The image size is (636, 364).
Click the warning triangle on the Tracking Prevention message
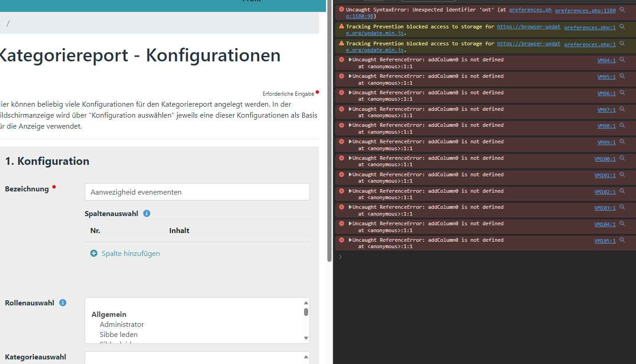click(341, 26)
